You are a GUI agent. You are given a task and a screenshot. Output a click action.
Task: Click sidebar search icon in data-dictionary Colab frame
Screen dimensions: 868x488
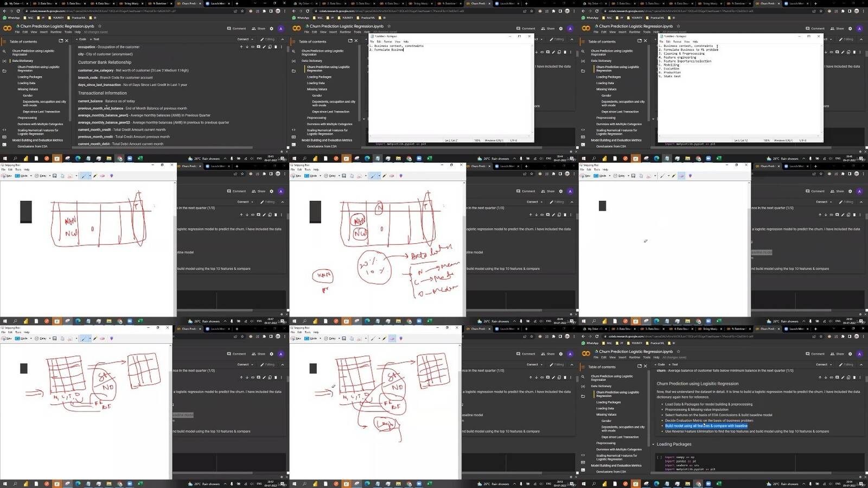tap(4, 51)
